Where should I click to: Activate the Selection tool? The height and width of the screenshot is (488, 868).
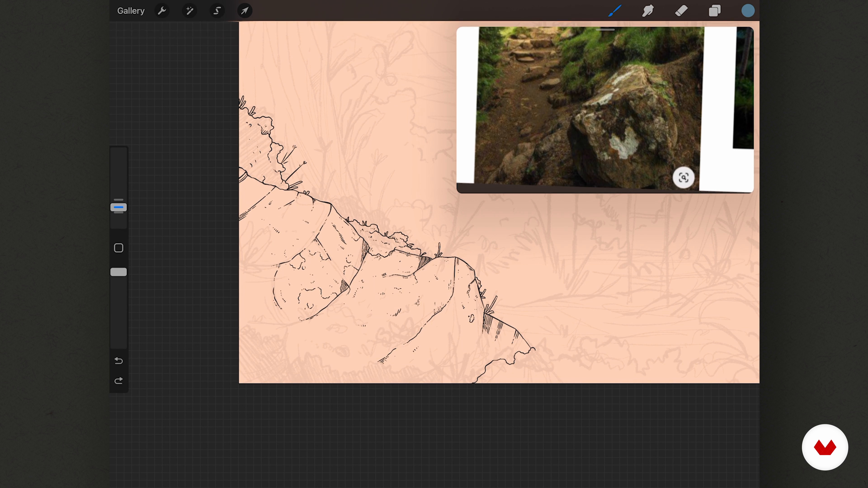(217, 11)
